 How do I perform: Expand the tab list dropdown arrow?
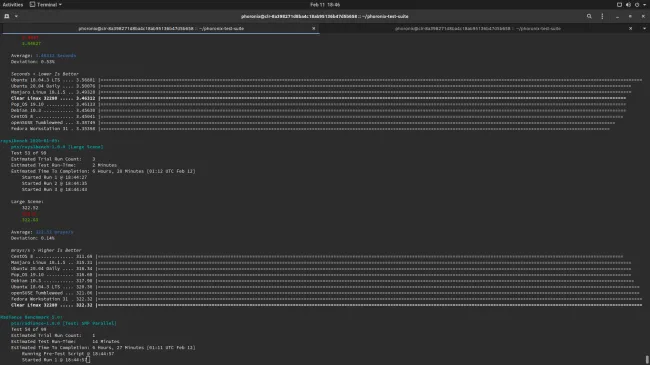pos(644,28)
